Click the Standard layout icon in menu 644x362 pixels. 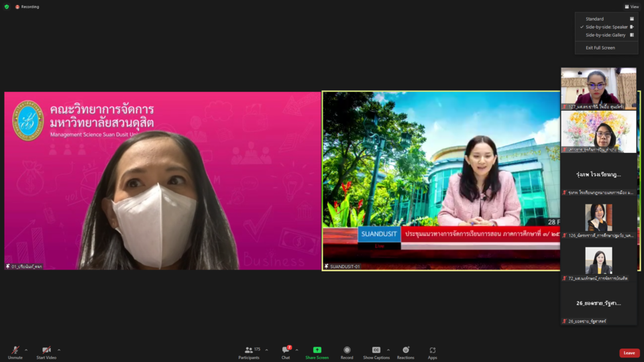click(x=632, y=19)
